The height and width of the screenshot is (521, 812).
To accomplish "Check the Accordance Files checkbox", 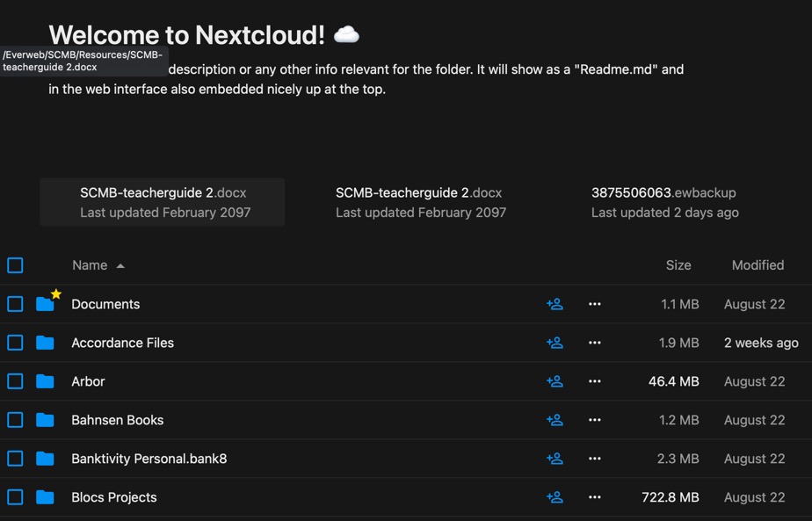I will (x=15, y=343).
